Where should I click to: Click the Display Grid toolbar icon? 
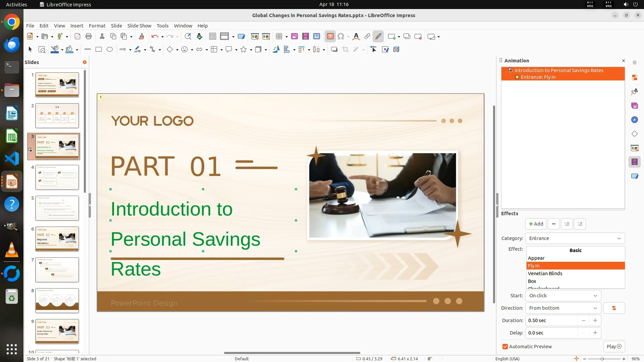[x=212, y=37]
